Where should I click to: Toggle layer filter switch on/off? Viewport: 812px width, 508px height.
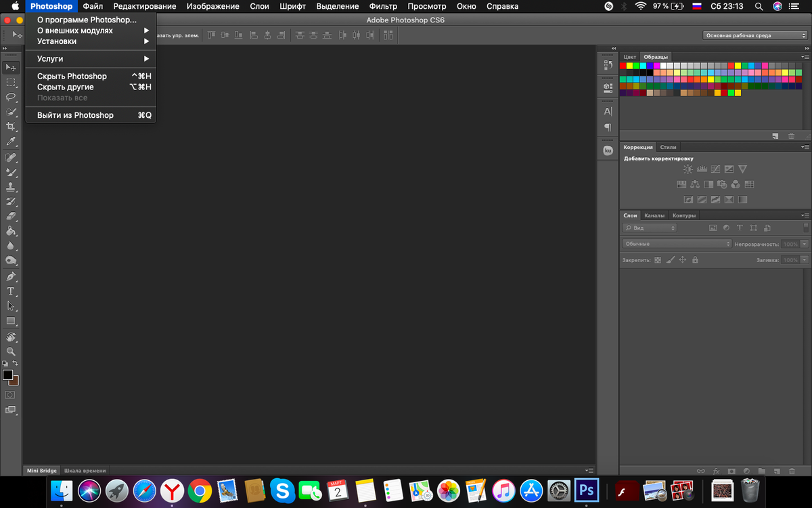[805, 228]
